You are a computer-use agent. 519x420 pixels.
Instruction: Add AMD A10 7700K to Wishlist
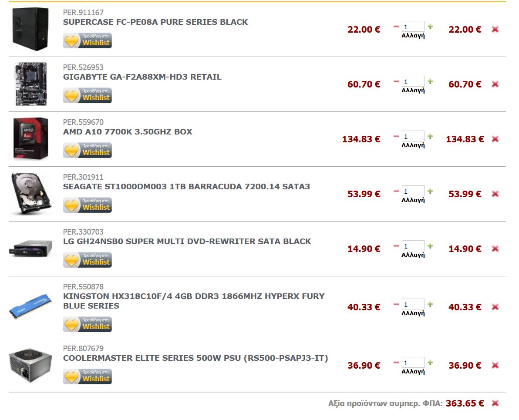point(88,150)
